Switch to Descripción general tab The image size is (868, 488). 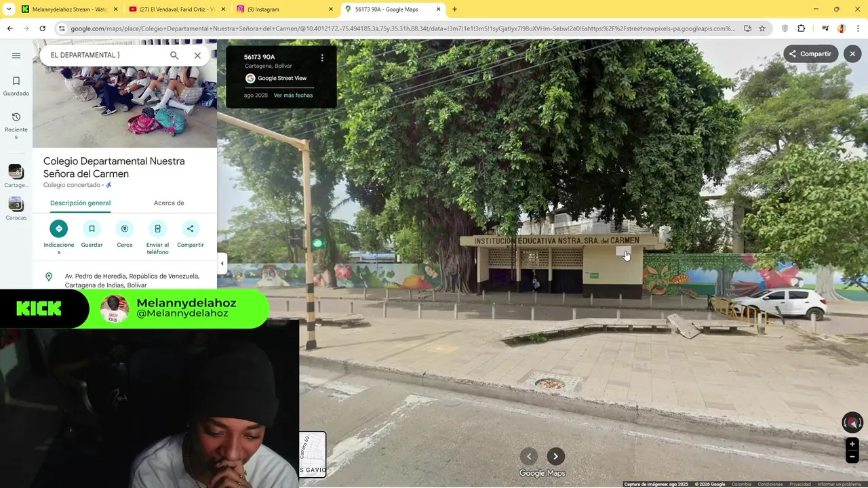[80, 203]
